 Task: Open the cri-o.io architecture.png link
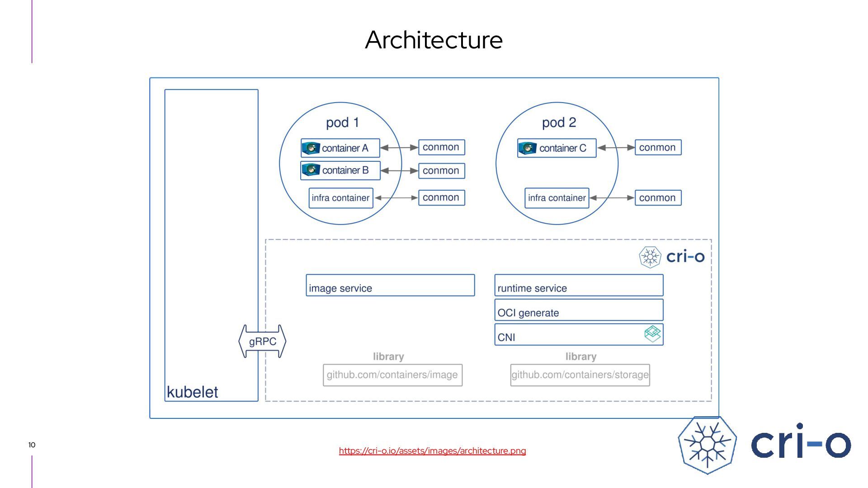pos(432,451)
